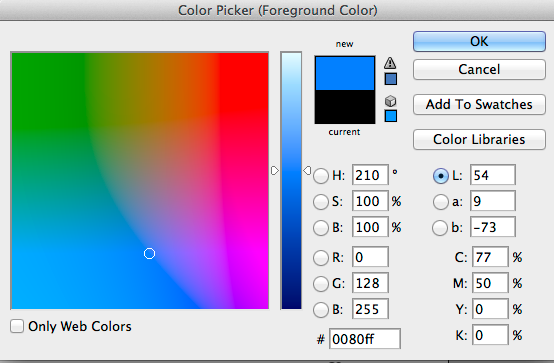Click the S field showing 100

pyautogui.click(x=370, y=201)
